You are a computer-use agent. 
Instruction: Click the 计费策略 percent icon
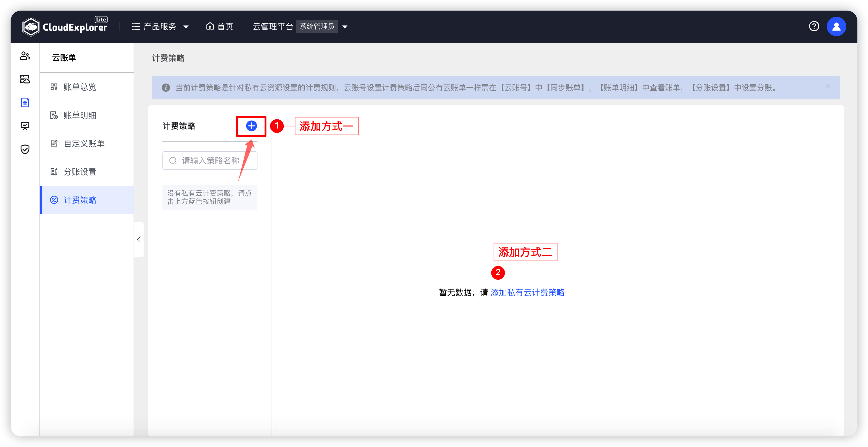54,200
